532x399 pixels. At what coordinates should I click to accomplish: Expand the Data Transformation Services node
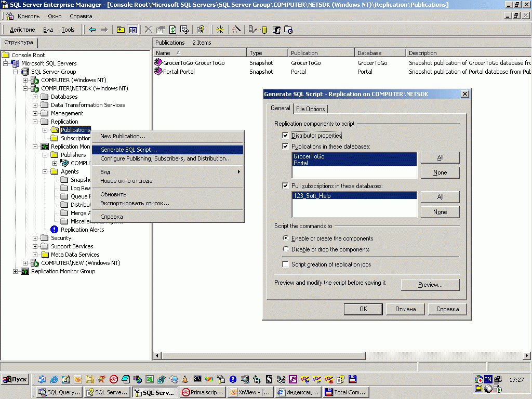pyautogui.click(x=35, y=105)
